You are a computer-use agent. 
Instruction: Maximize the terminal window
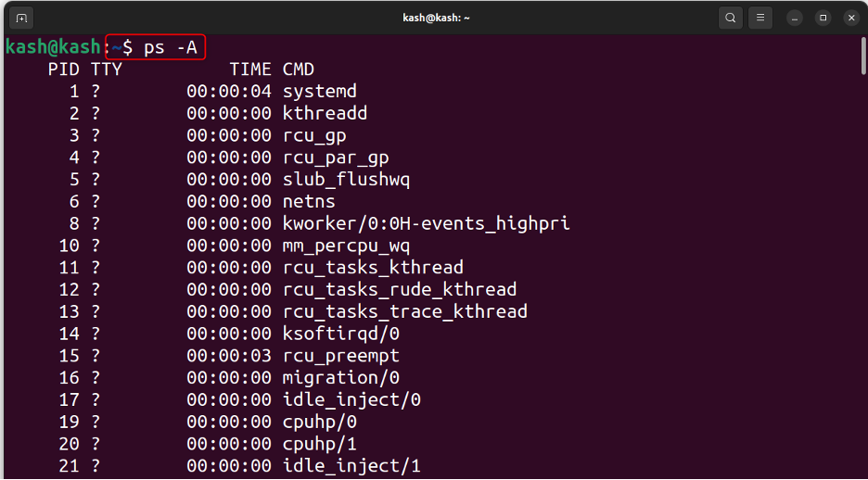823,19
